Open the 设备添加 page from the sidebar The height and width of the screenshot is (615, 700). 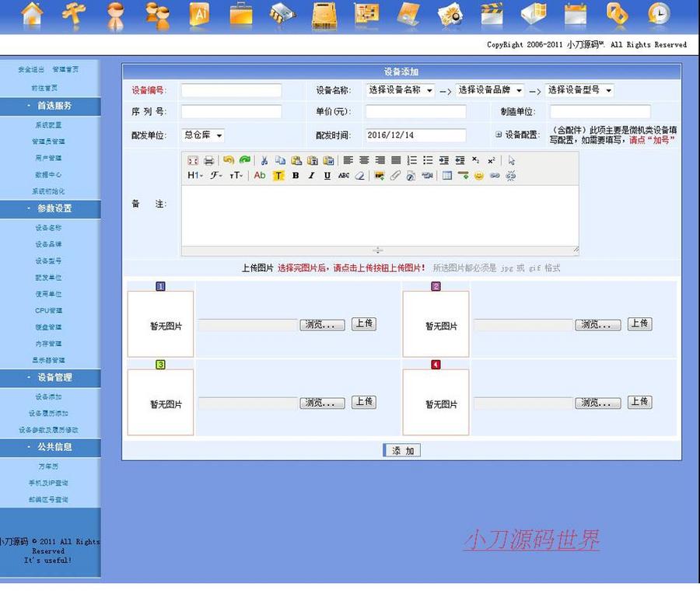click(x=50, y=398)
